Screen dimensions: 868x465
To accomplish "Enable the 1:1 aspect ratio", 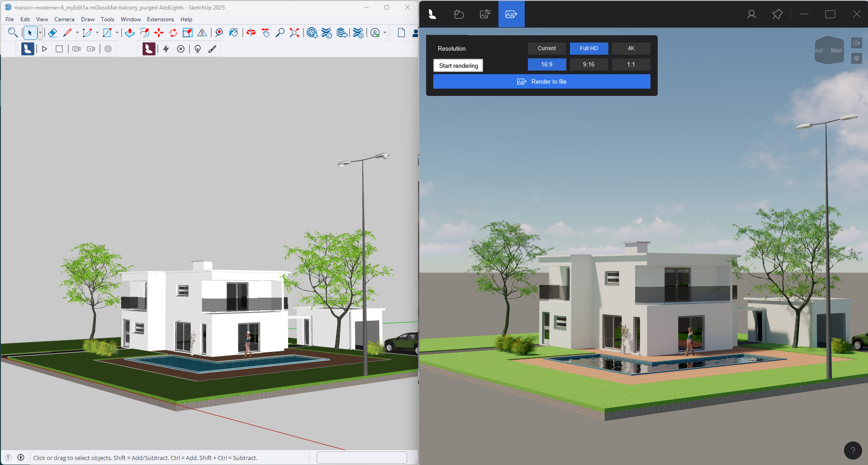I will pos(631,64).
